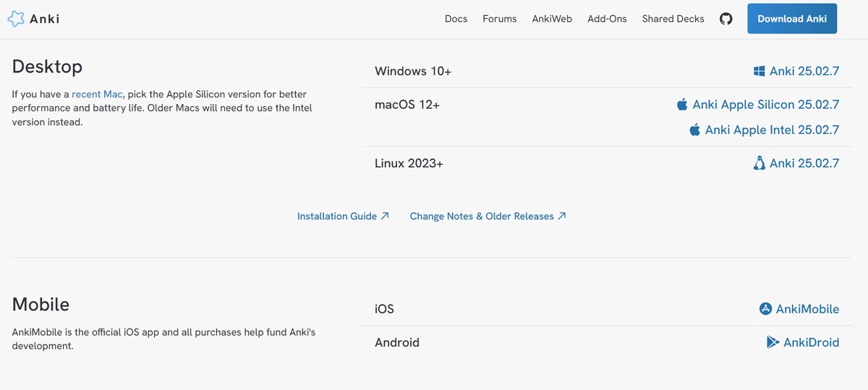Open the GitHub icon link
This screenshot has width=868, height=390.
point(726,19)
